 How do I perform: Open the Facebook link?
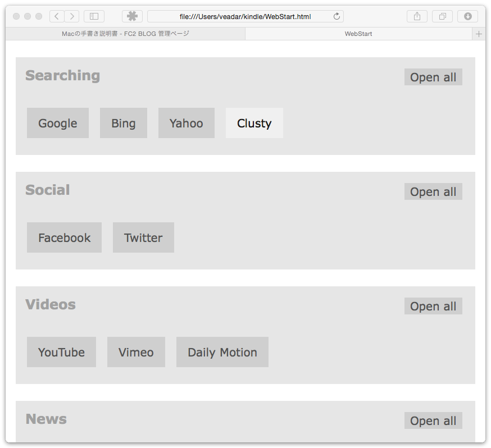[64, 237]
